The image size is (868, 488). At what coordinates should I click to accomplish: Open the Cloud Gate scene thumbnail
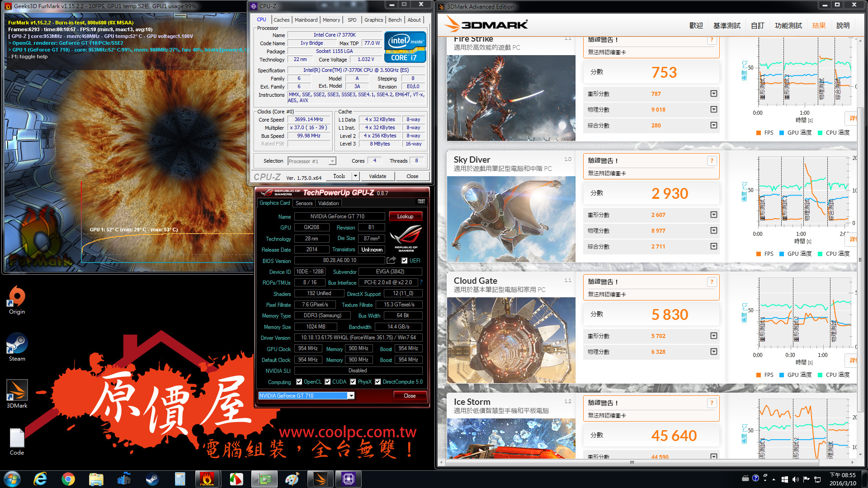pyautogui.click(x=511, y=340)
